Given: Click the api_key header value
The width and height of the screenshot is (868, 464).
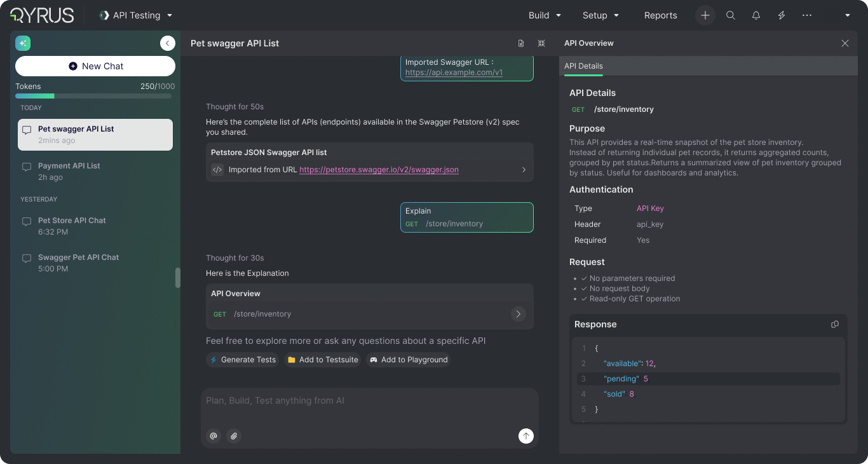Looking at the screenshot, I should (650, 224).
